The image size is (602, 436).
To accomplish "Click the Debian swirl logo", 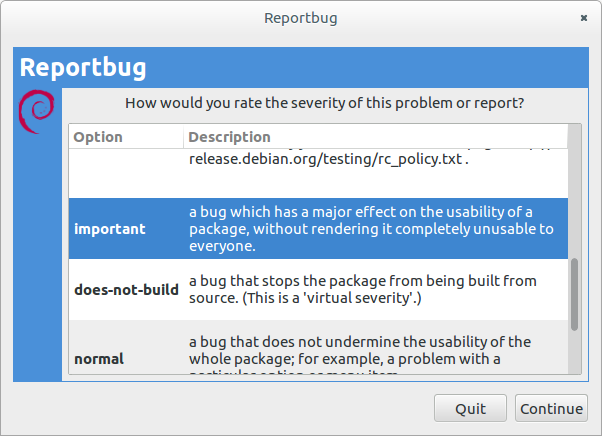I will click(37, 110).
